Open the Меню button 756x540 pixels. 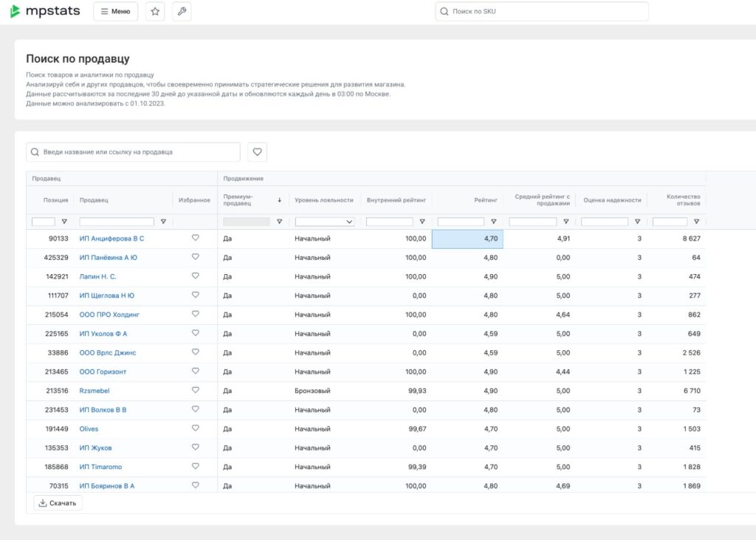pyautogui.click(x=115, y=12)
